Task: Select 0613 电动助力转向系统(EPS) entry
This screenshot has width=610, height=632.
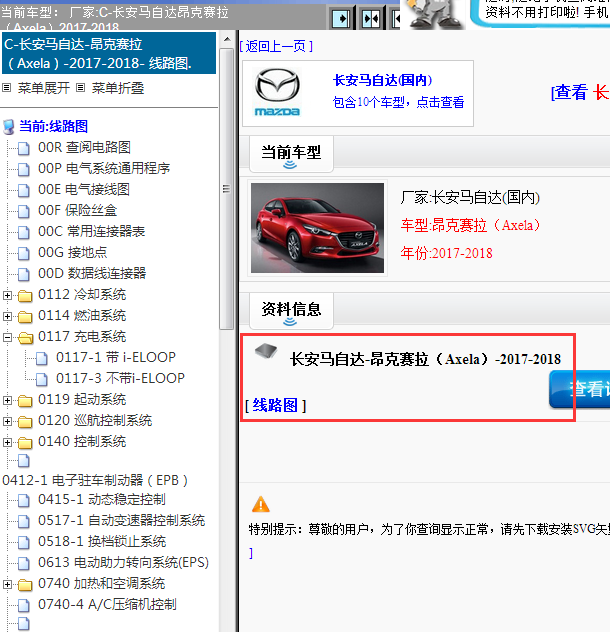Action: coord(123,563)
